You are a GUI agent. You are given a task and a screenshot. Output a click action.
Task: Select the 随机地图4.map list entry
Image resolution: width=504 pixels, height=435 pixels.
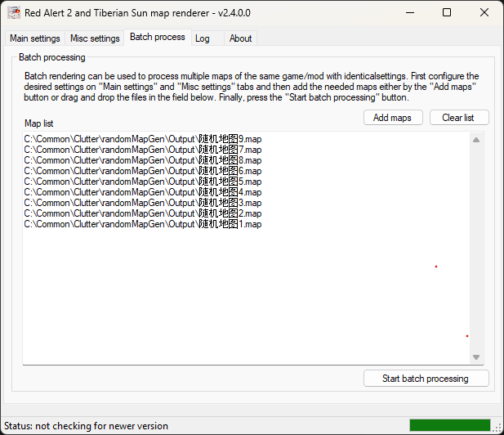(143, 192)
